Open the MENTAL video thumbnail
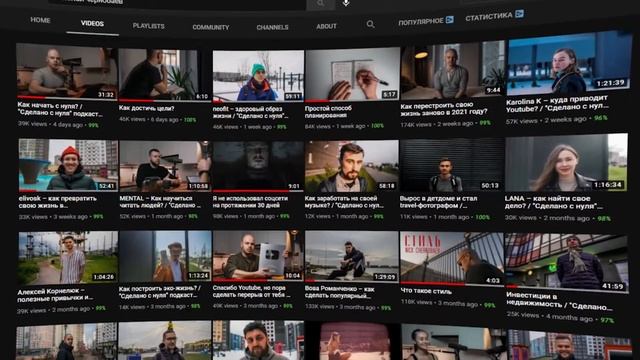640x360 pixels. click(165, 166)
